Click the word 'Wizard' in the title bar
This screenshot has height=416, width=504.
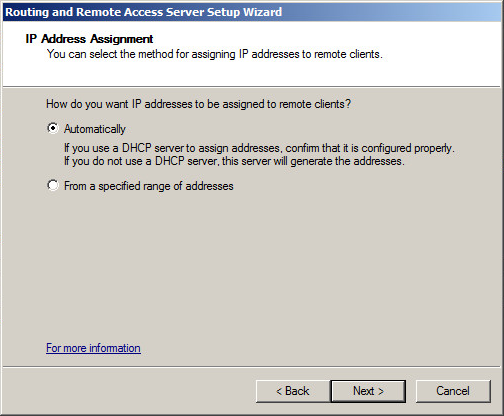262,12
